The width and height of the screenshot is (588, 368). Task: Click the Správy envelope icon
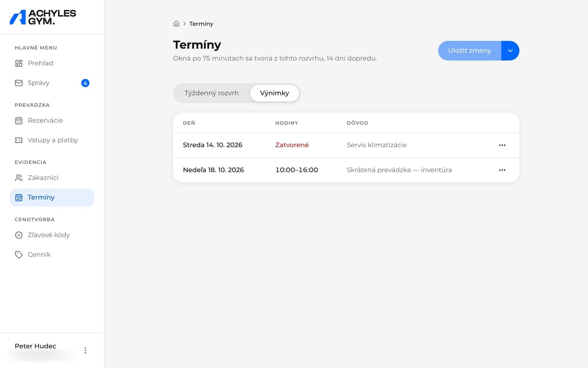pos(19,83)
